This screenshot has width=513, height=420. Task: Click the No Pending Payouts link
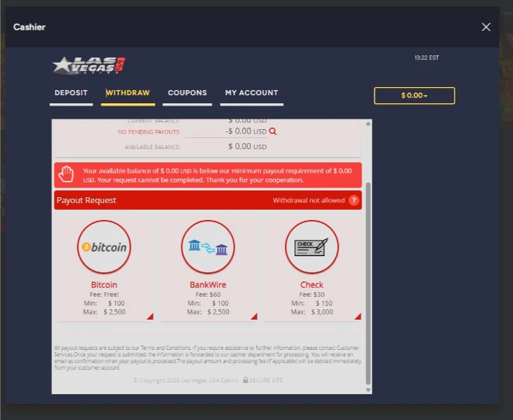[x=148, y=132]
